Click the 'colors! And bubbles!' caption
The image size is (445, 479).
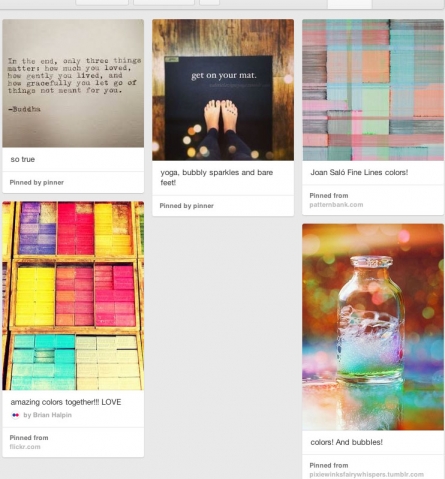(x=346, y=442)
